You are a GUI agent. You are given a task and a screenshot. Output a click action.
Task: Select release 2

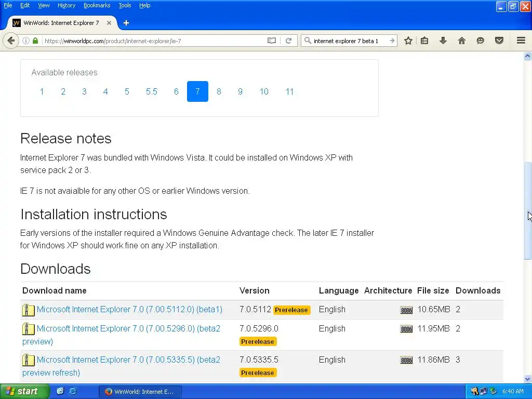tap(63, 91)
